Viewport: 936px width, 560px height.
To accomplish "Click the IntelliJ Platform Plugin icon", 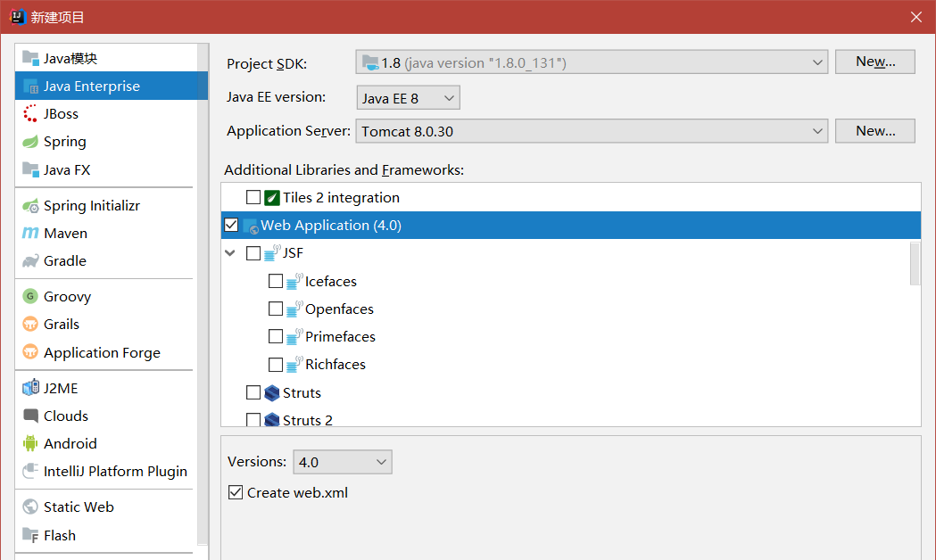I will pos(30,471).
